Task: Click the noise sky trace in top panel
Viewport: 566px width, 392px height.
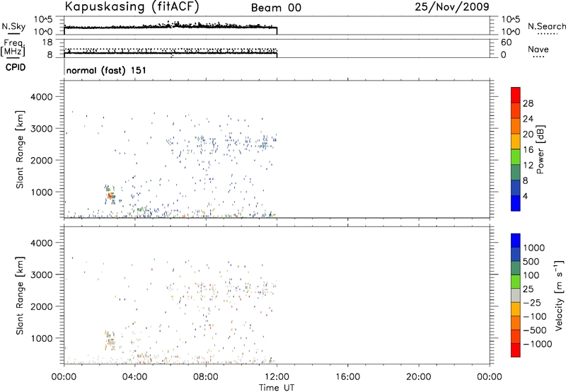Action: (x=171, y=26)
